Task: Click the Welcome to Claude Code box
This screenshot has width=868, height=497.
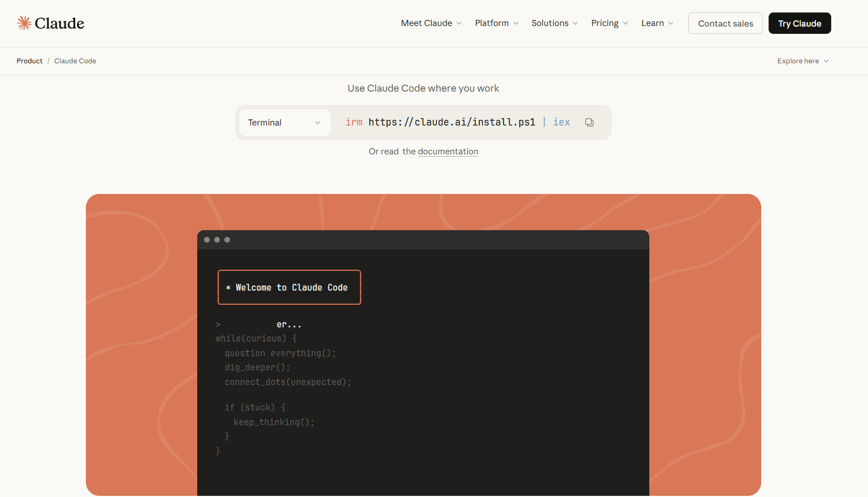Action: (289, 287)
